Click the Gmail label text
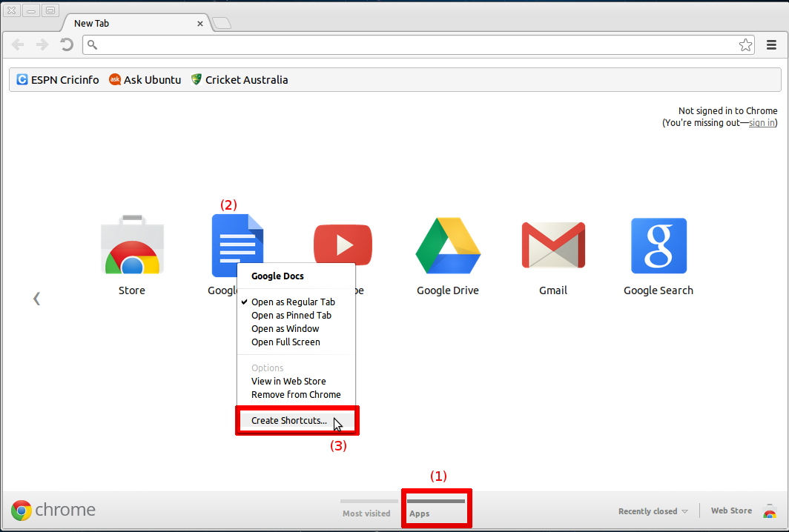The width and height of the screenshot is (789, 532). click(x=553, y=290)
